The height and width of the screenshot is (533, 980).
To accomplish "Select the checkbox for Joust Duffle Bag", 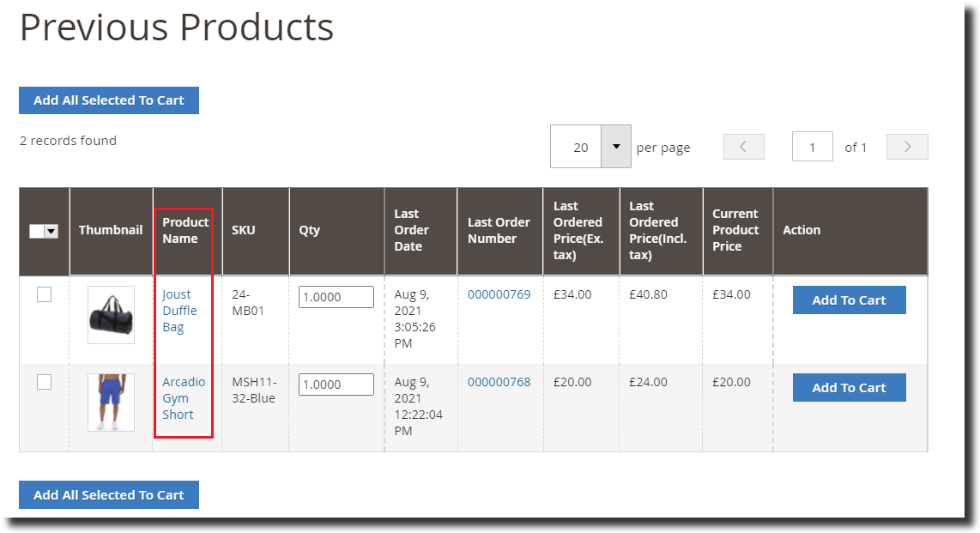I will (x=44, y=294).
